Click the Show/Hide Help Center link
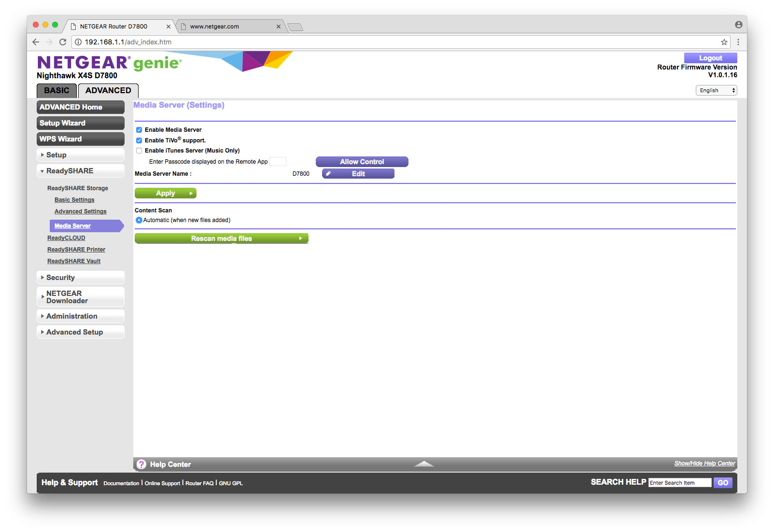This screenshot has width=774, height=532. pos(704,463)
